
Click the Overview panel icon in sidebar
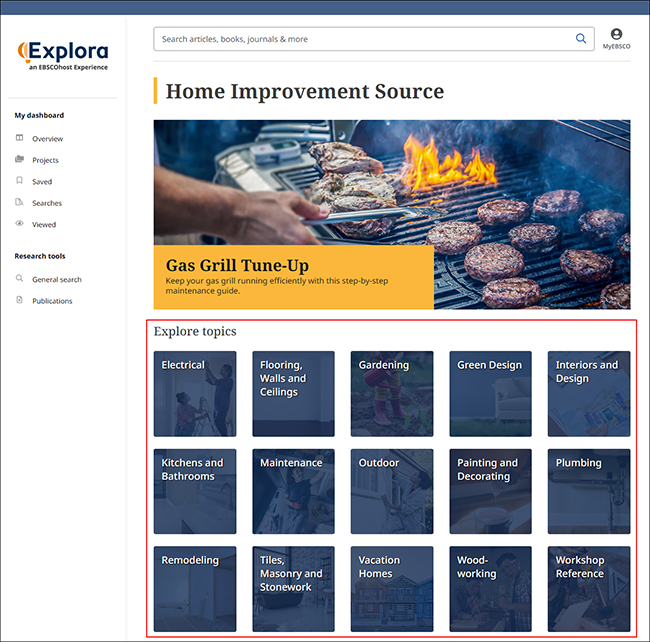19,138
